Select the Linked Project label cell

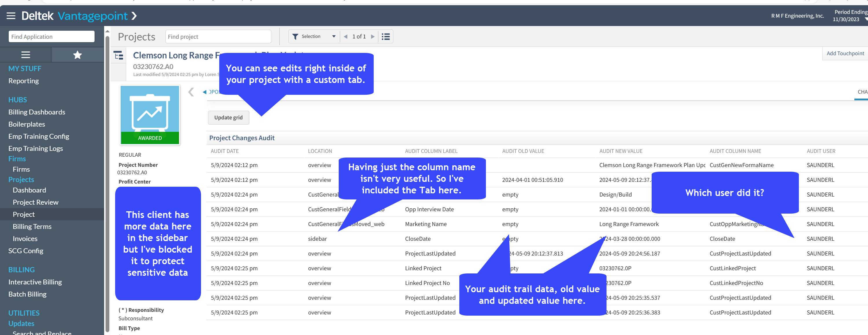click(x=423, y=268)
